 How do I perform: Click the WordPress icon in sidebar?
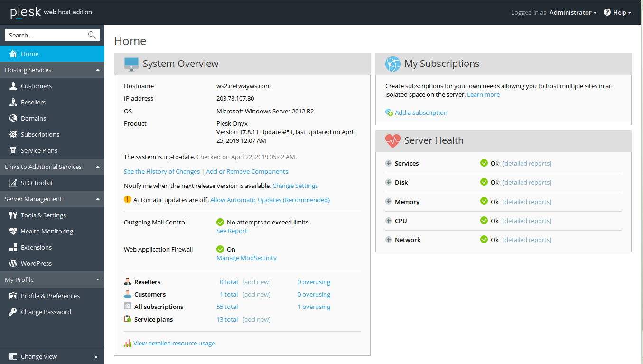coord(13,263)
